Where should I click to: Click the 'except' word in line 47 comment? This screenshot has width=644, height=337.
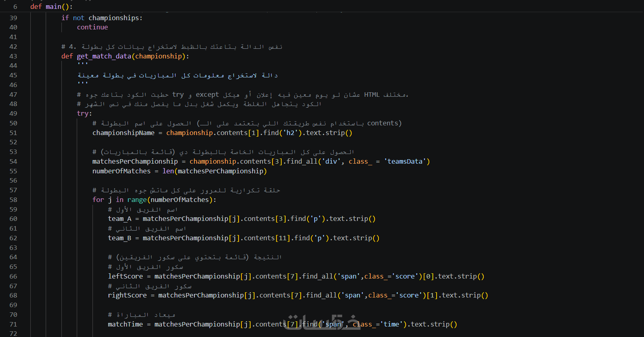click(x=207, y=94)
